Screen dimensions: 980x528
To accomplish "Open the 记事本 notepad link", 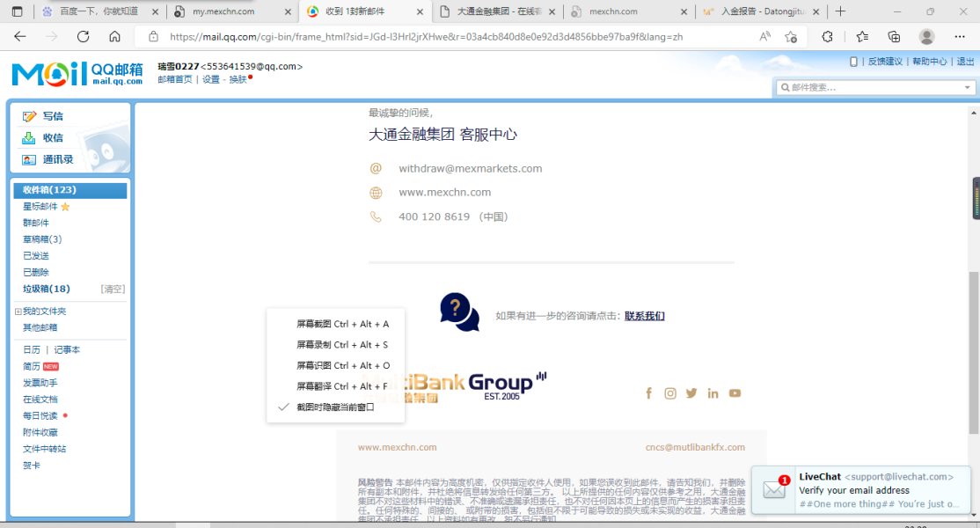I will coord(67,350).
